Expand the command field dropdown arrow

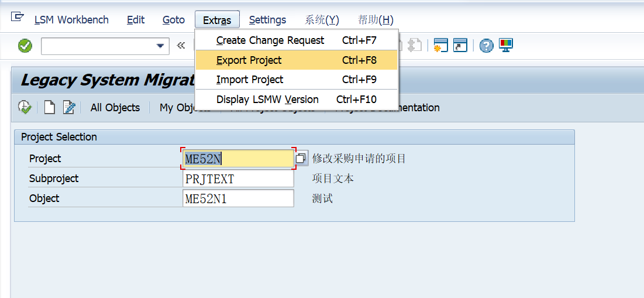pyautogui.click(x=160, y=46)
